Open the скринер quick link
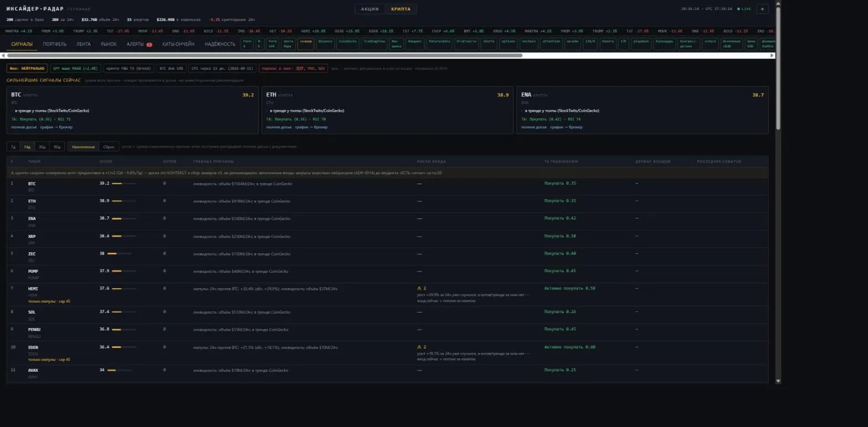This screenshot has height=427, width=868. pyautogui.click(x=306, y=44)
